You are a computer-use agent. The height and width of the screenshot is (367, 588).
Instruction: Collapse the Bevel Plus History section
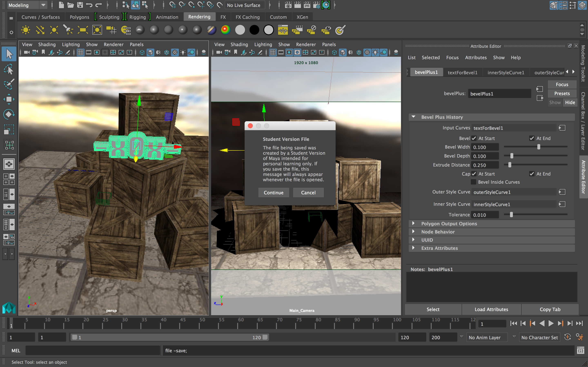point(413,117)
